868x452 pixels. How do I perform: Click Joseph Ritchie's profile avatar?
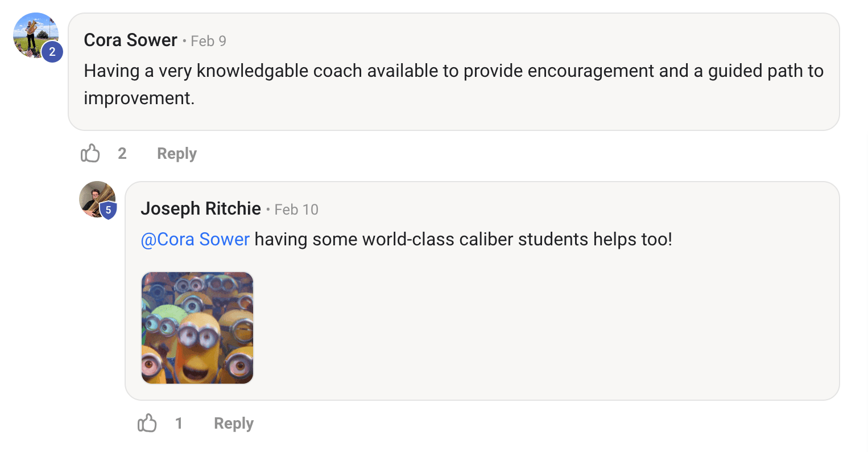pos(95,198)
